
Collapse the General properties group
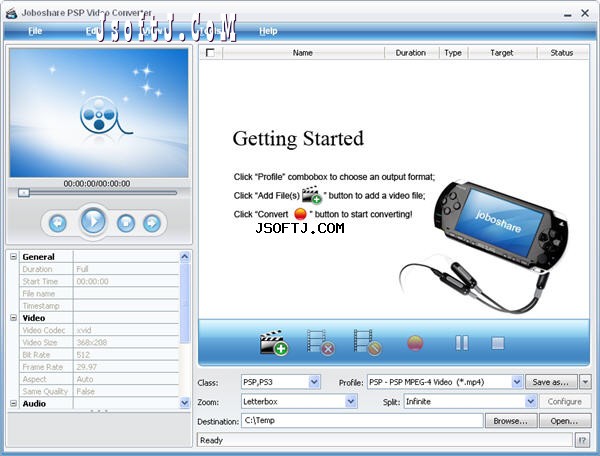pyautogui.click(x=13, y=256)
